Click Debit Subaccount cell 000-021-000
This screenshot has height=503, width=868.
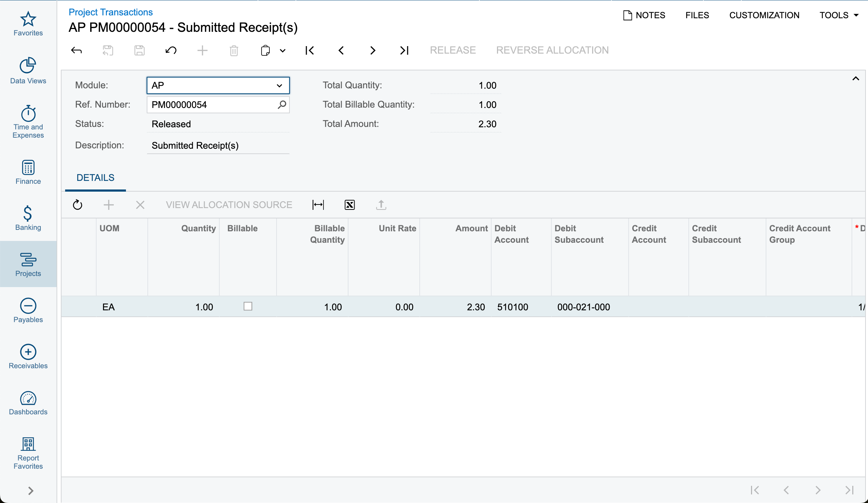pyautogui.click(x=590, y=307)
